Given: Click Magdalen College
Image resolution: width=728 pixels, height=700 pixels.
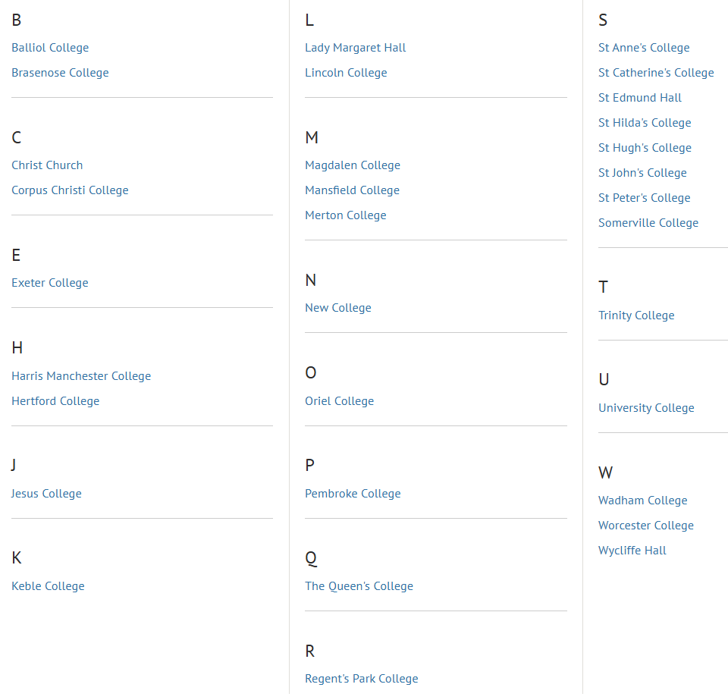Looking at the screenshot, I should coord(353,165).
